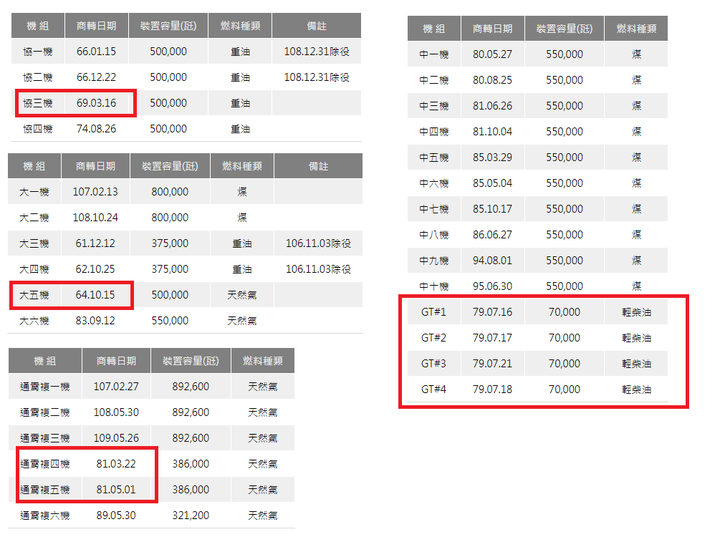Click the date 79.07.18

492,389
